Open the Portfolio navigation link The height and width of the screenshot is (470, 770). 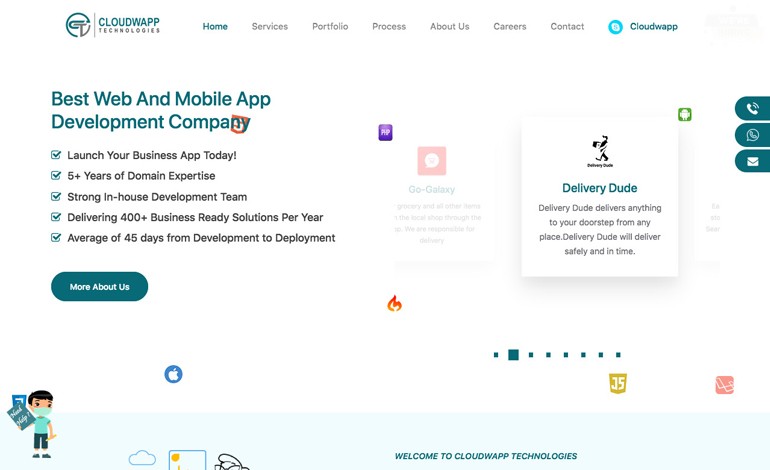(330, 27)
